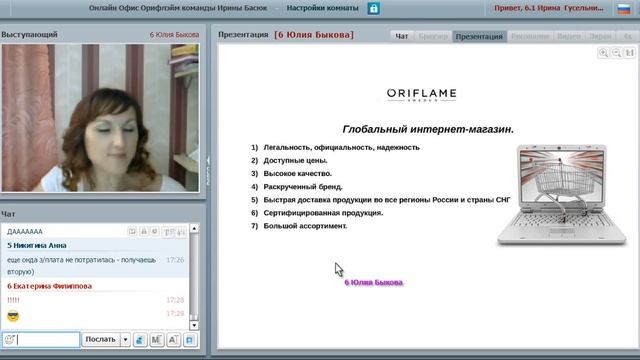This screenshot has height=360, width=640.
Task: Click the greeting Привет, 6.1 Ирина username
Action: tap(549, 8)
